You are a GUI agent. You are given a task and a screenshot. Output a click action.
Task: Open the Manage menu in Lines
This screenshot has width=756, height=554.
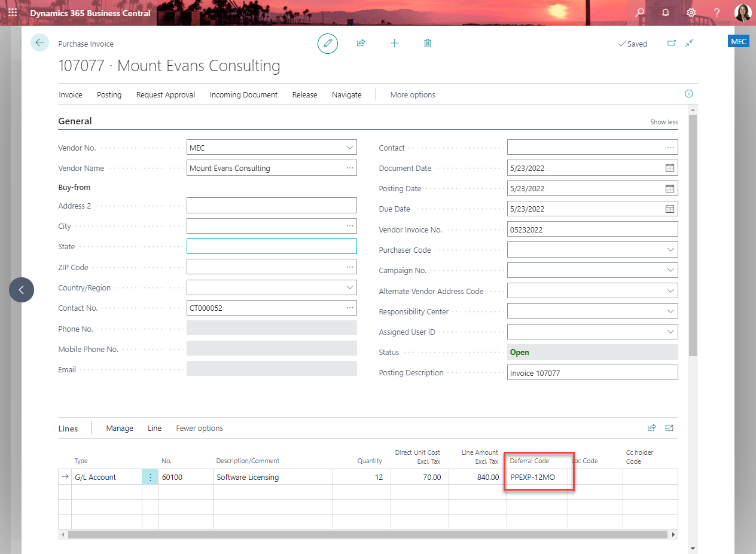120,428
